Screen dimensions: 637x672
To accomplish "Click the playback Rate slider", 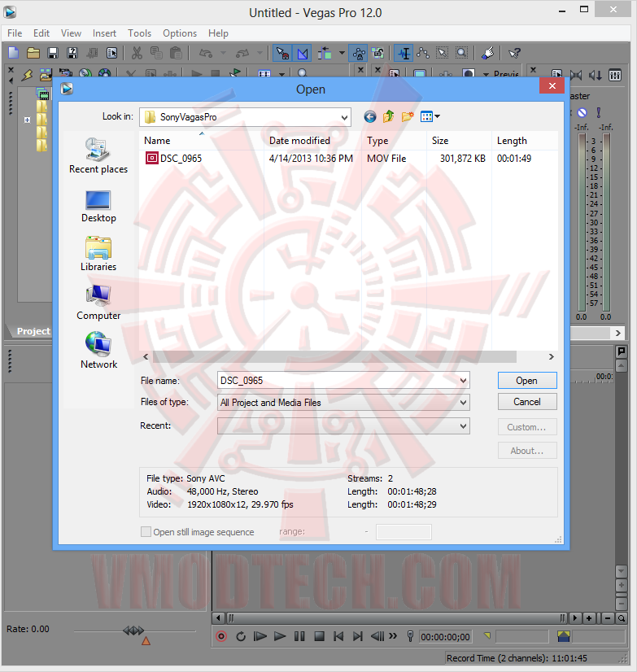I will (x=134, y=631).
